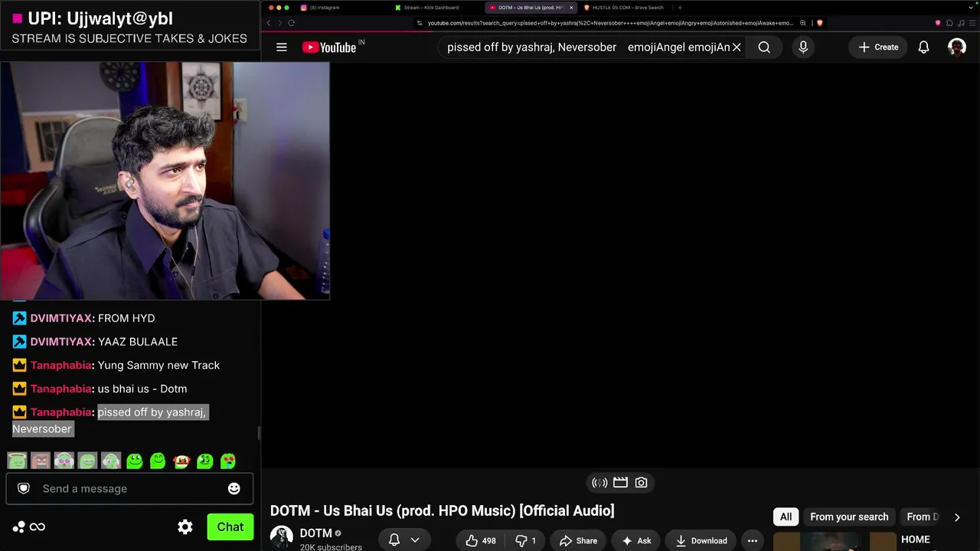Go back with the browser back arrow
The height and width of the screenshot is (551, 980).
coord(269,23)
